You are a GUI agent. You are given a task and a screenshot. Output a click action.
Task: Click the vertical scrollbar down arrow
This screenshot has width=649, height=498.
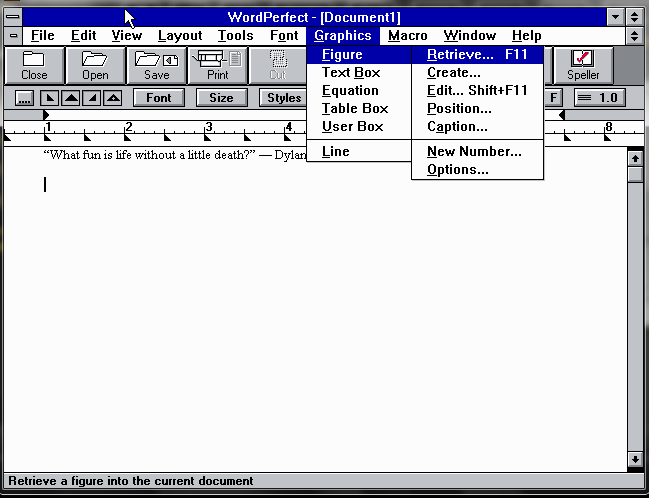pos(635,459)
